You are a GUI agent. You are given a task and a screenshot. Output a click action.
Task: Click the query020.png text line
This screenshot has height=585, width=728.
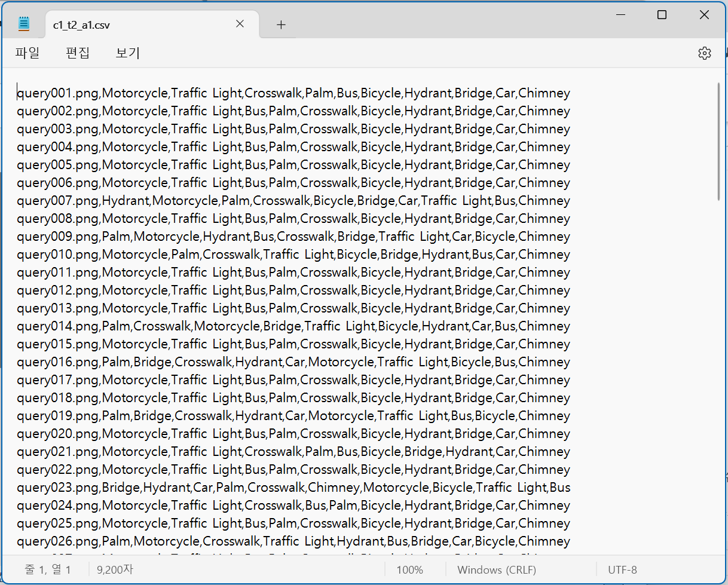pyautogui.click(x=293, y=434)
